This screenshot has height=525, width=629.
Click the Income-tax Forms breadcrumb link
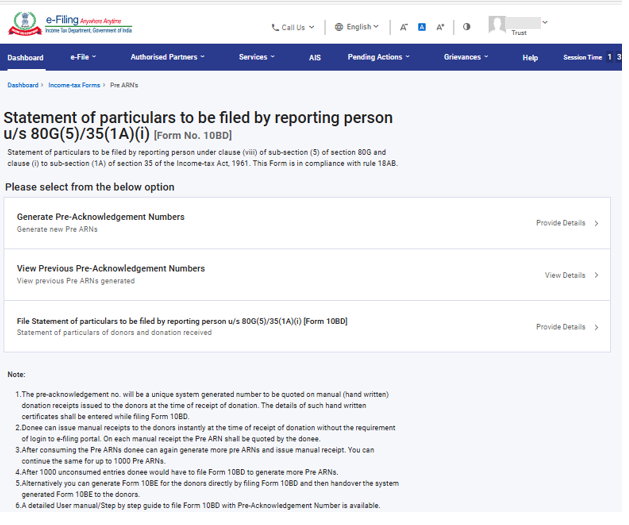(x=75, y=85)
